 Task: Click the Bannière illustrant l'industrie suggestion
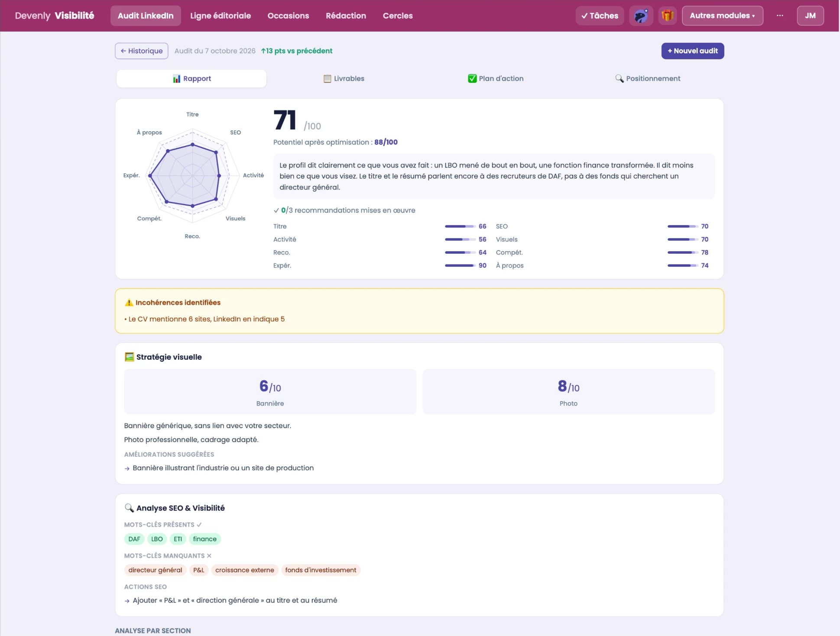click(x=219, y=468)
